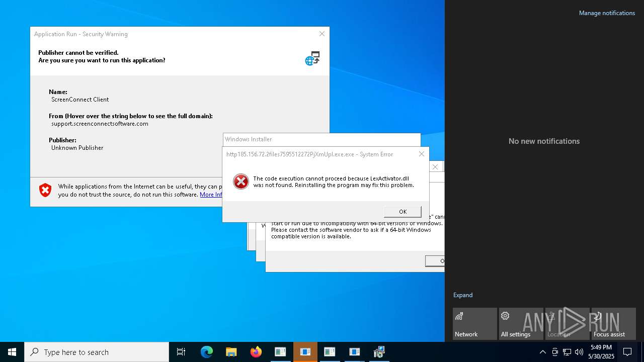This screenshot has height=362, width=644.
Task: Open the volume control tray icon
Action: tap(579, 352)
